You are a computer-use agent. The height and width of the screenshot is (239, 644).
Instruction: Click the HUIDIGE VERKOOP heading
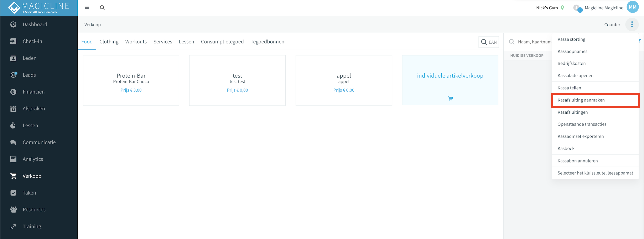click(527, 55)
